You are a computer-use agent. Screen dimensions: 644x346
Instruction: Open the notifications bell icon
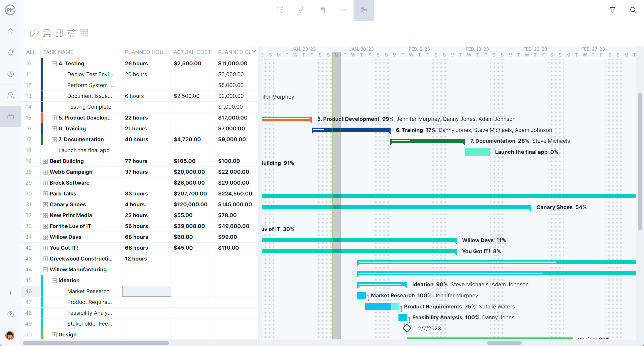tap(11, 52)
